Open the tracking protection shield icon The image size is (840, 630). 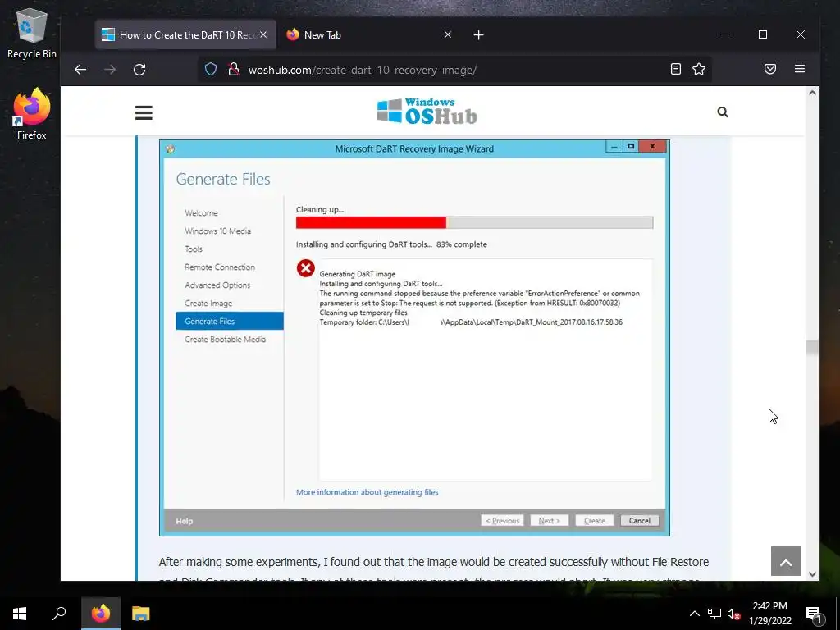click(x=211, y=69)
